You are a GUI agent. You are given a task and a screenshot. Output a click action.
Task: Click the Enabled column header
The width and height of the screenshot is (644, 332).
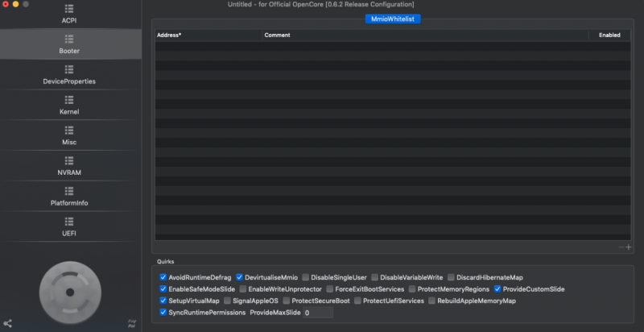click(609, 35)
